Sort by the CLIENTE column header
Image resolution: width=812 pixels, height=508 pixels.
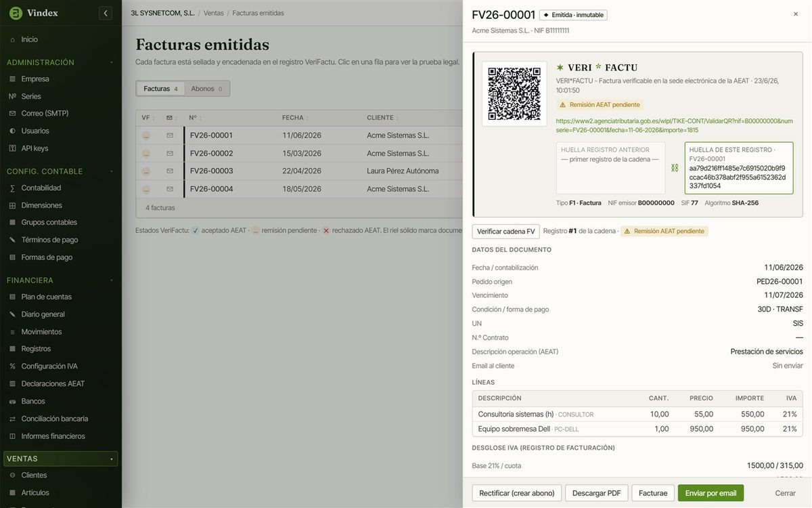pyautogui.click(x=383, y=118)
